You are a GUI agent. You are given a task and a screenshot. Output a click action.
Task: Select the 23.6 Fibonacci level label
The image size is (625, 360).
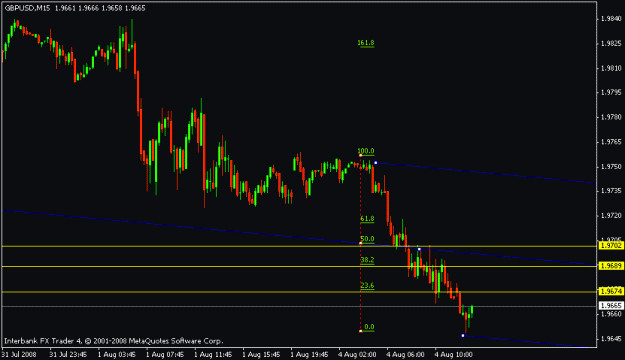point(367,285)
